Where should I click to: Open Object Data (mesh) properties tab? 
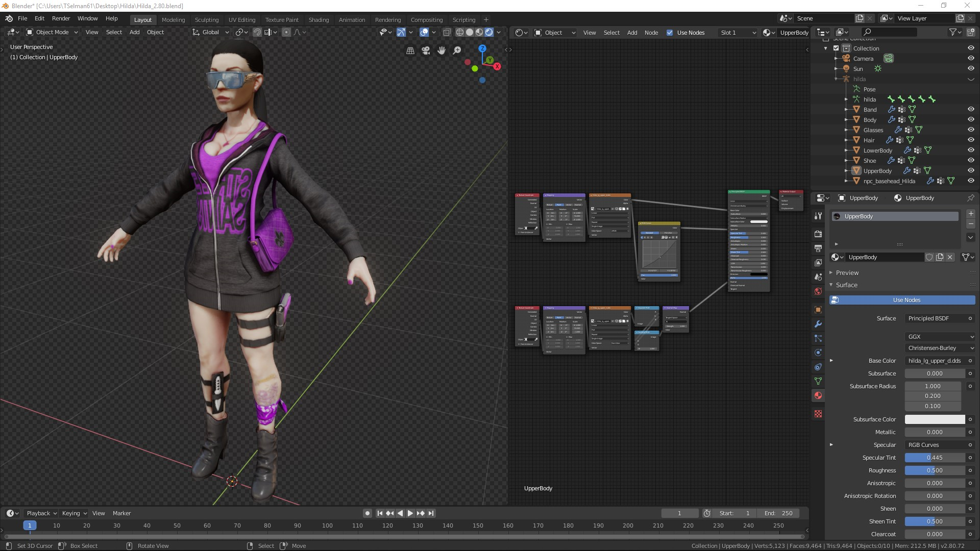(x=818, y=381)
